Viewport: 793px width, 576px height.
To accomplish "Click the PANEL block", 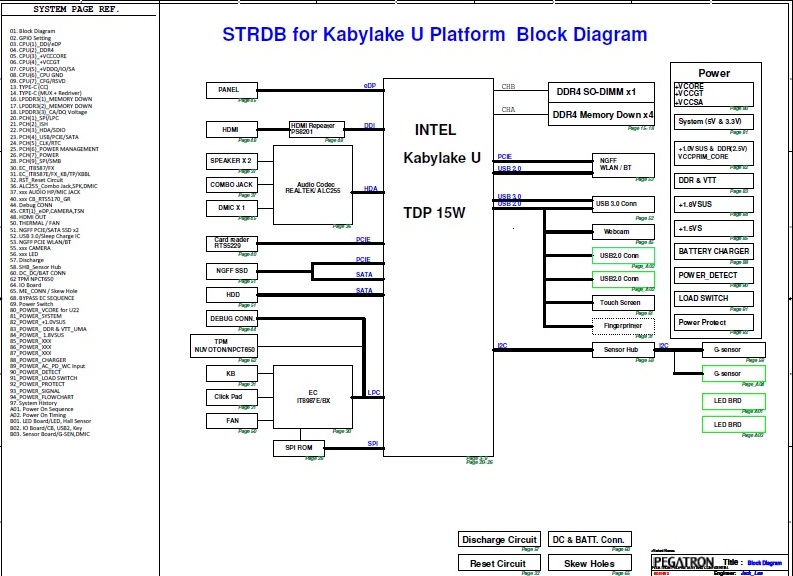I will click(x=232, y=90).
